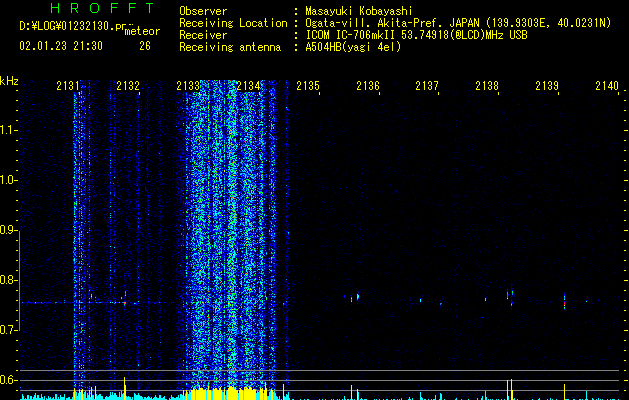Viewport: 629px width, 400px height.
Task: Click the 2131 time marker
Action: (x=68, y=86)
